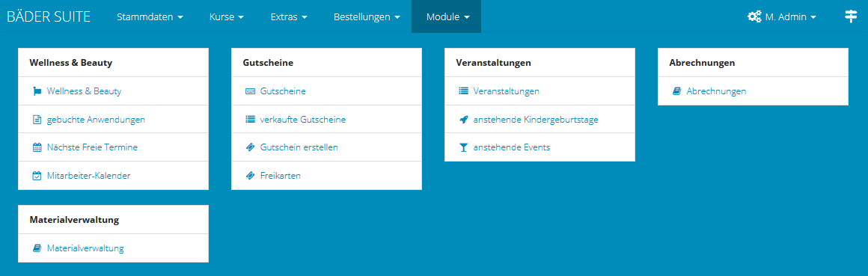Click the cocktail glass icon for anstehende Events
Image resolution: width=868 pixels, height=276 pixels.
coord(463,147)
